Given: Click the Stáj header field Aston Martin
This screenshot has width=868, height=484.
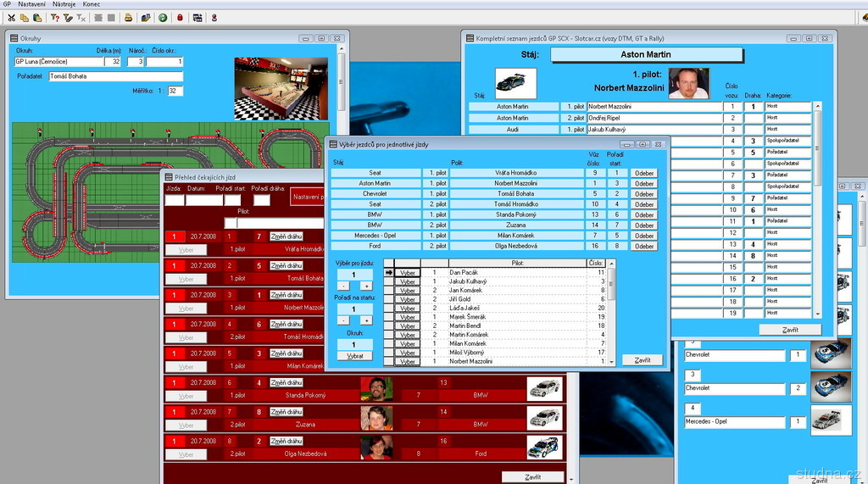Looking at the screenshot, I should click(x=645, y=54).
